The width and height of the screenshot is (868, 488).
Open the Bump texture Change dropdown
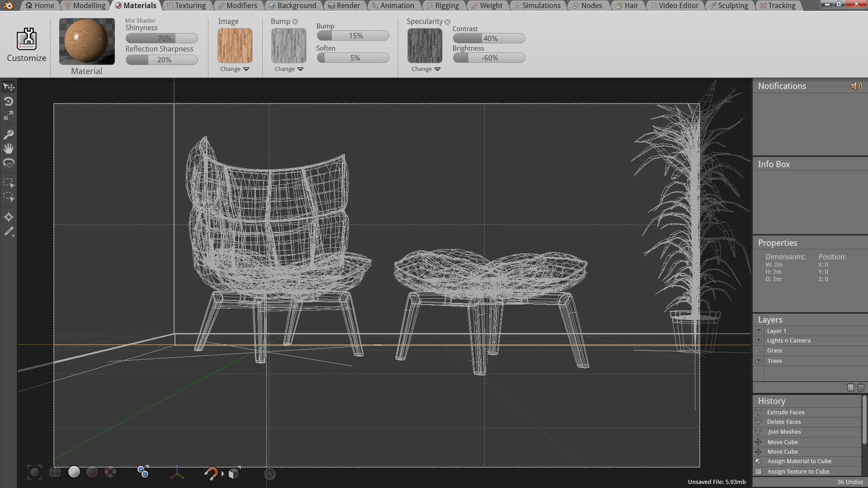[289, 69]
